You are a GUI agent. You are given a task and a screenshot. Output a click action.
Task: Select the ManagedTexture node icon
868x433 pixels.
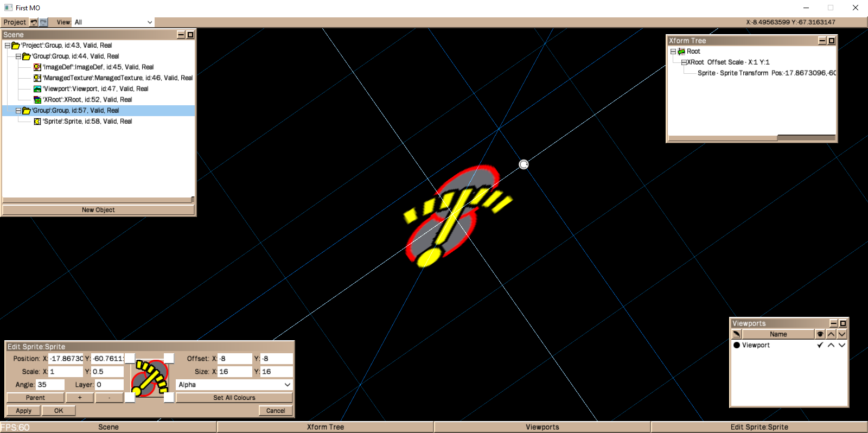click(x=37, y=78)
